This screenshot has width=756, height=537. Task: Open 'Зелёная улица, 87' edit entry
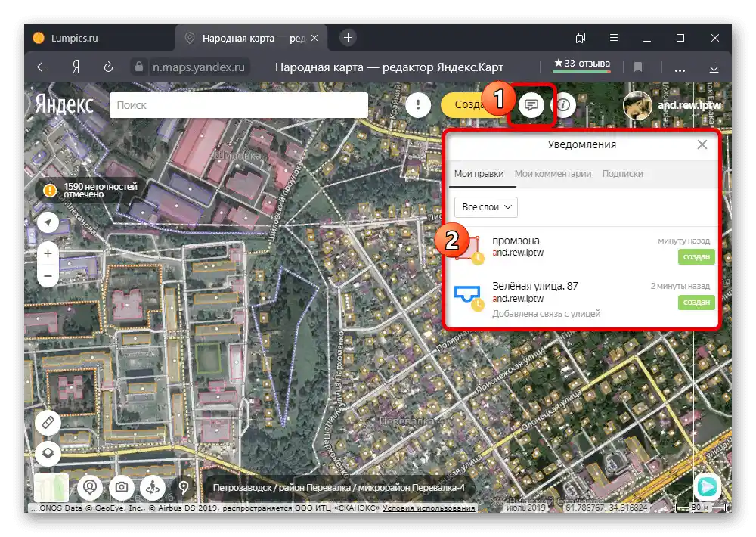[x=534, y=286]
